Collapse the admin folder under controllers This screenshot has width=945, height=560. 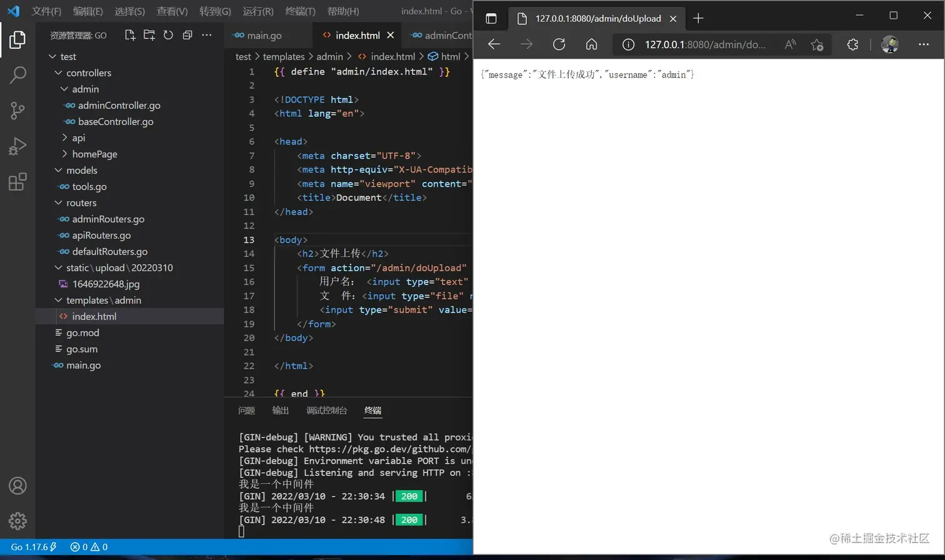tap(64, 89)
